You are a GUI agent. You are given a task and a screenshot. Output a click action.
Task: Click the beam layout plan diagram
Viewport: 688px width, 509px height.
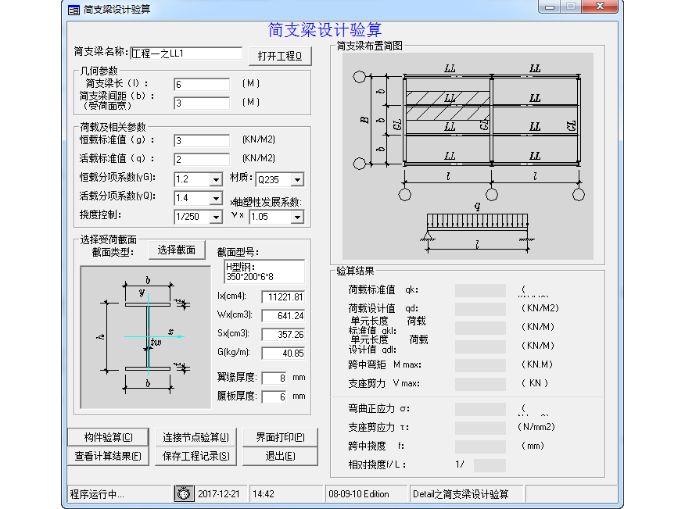pyautogui.click(x=468, y=134)
